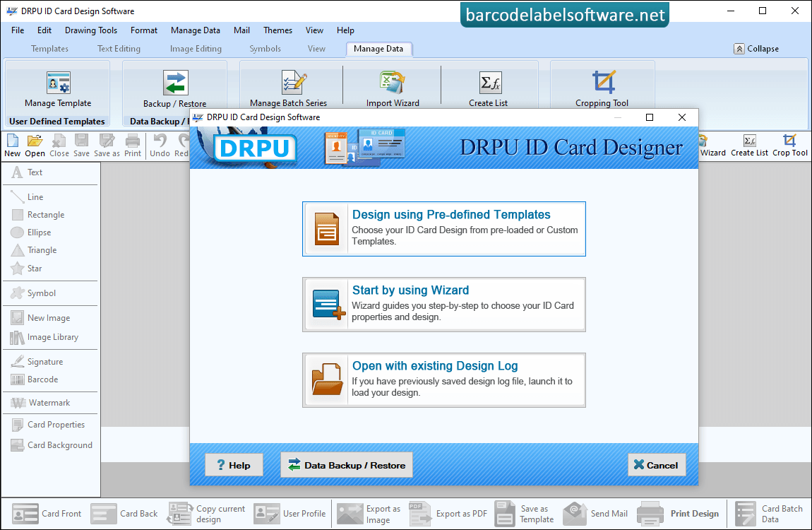Click Crop Tool in quick toolbar

[789, 146]
